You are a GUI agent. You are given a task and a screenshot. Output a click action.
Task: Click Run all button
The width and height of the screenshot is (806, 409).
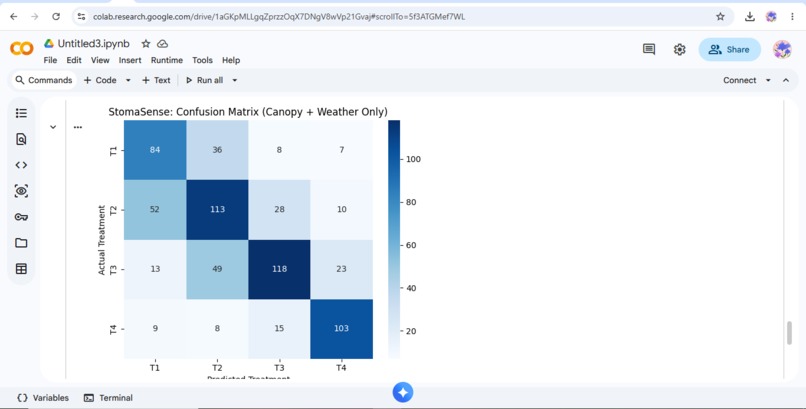[205, 80]
